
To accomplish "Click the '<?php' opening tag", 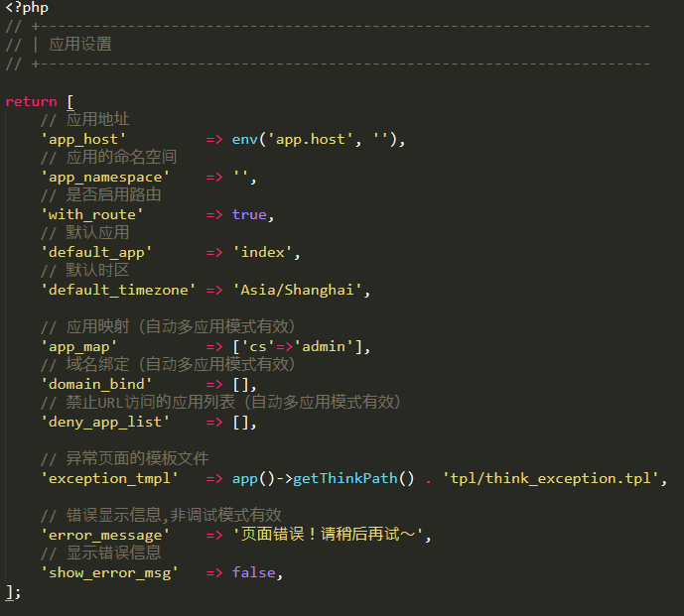I will coord(27,7).
